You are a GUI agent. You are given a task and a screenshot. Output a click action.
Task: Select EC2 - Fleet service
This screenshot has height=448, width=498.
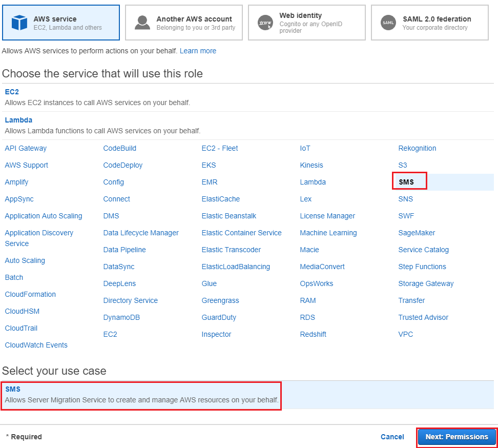(x=220, y=148)
